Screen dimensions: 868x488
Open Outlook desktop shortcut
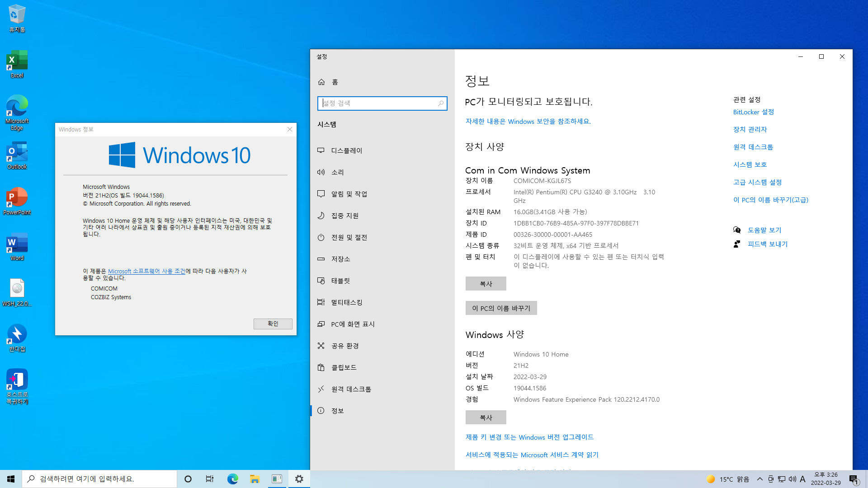coord(17,155)
